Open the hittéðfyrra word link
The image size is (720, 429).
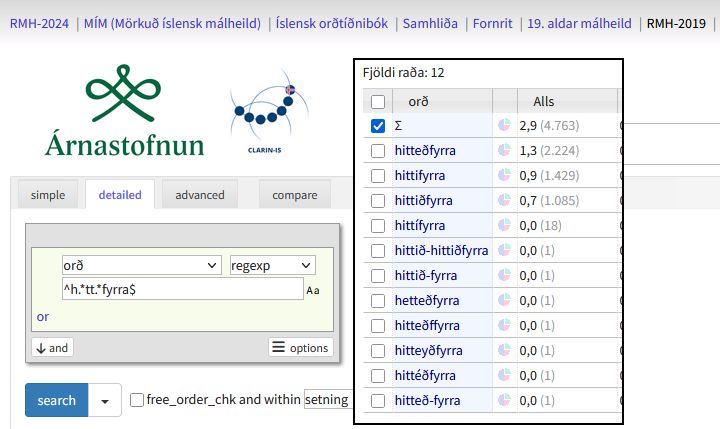tap(425, 375)
